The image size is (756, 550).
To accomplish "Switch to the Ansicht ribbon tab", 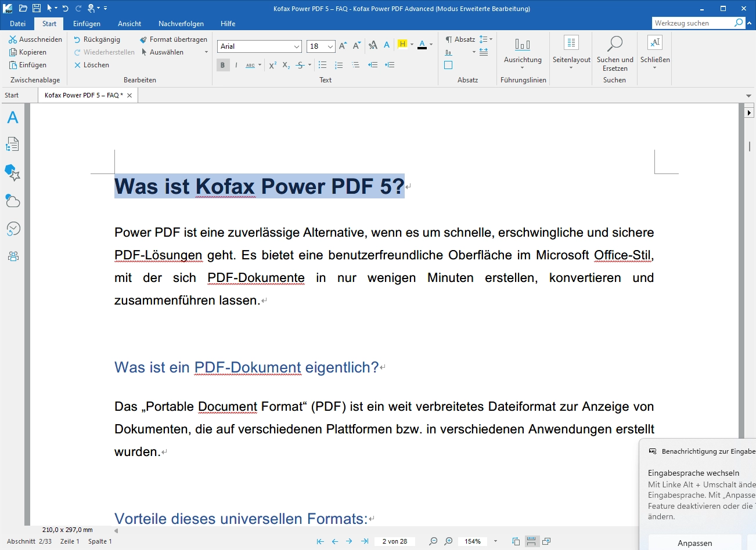I will pos(129,24).
